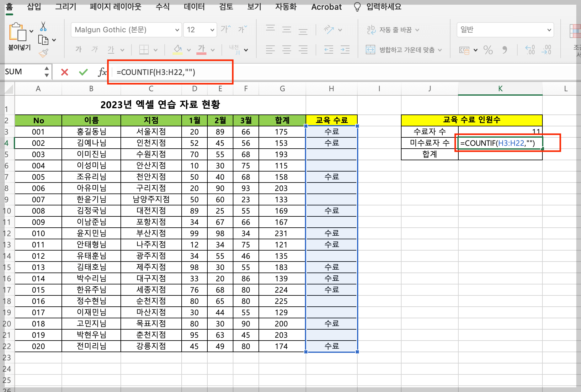
Task: Click the increase decimal places icon
Action: 530,50
